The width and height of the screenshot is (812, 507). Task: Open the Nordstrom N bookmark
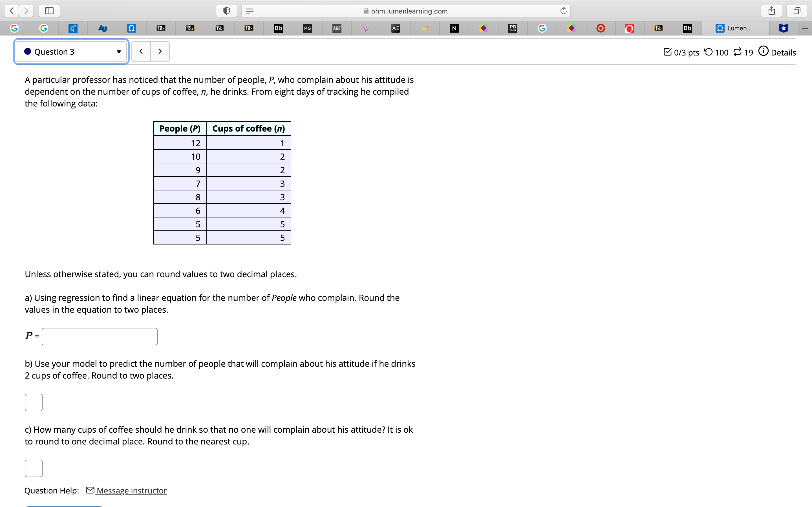(454, 28)
